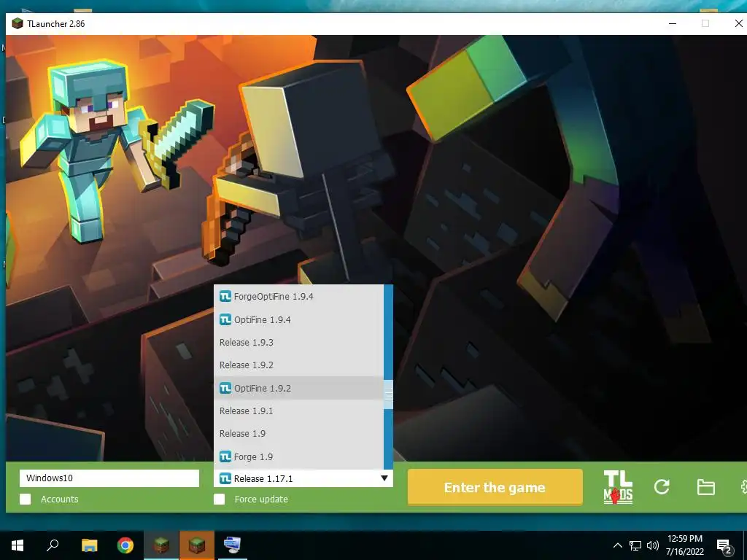
Task: Open the TL Mods icon
Action: coord(618,486)
